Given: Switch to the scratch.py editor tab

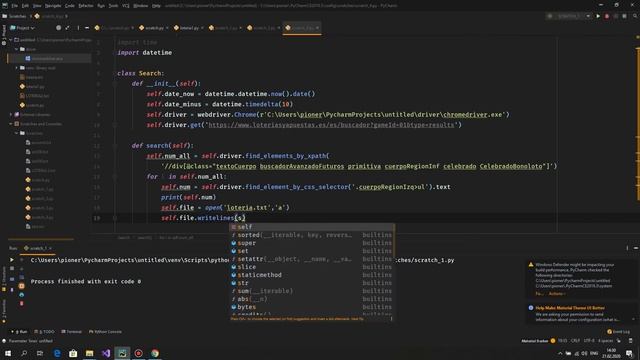Looking at the screenshot, I should coord(154,28).
